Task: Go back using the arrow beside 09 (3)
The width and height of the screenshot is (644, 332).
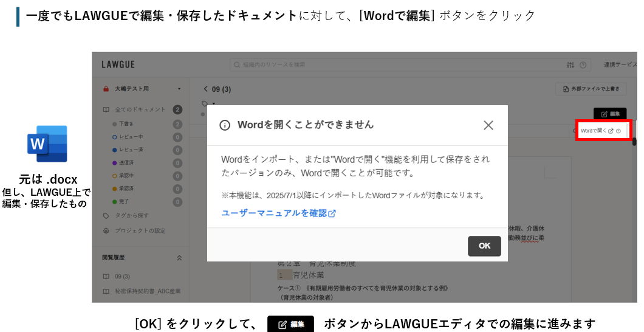Action: click(205, 89)
